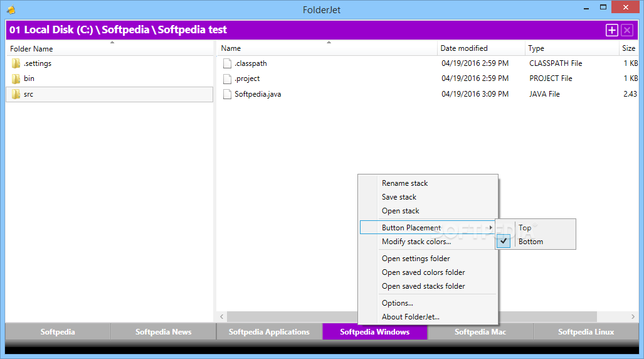Sort by the Folder Name column header
This screenshot has height=359, width=644.
(109, 48)
